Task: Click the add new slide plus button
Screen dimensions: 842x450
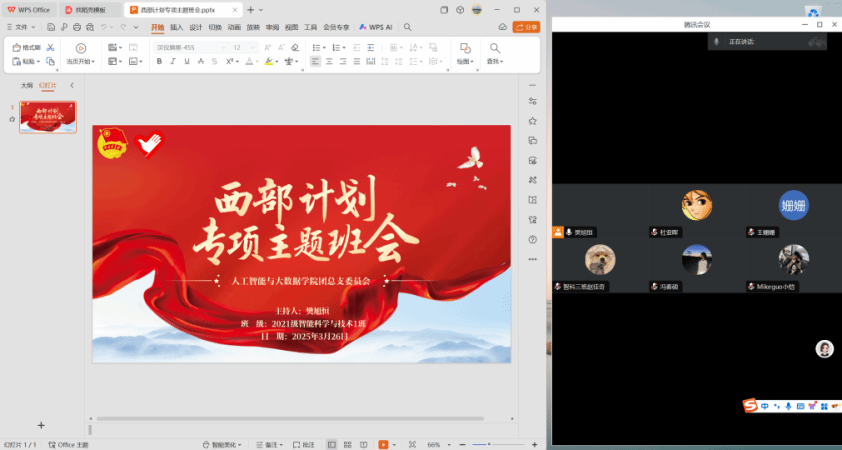Action: pyautogui.click(x=41, y=425)
